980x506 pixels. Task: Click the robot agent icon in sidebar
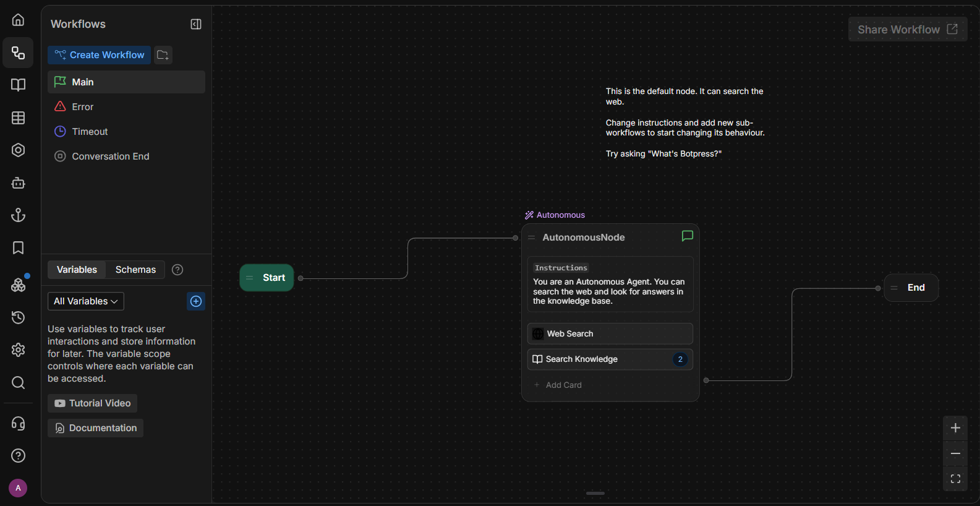pos(19,182)
